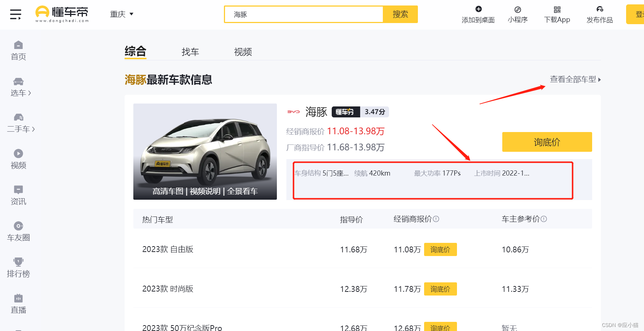Switch to the 找车 tab
The image size is (644, 331).
click(190, 52)
